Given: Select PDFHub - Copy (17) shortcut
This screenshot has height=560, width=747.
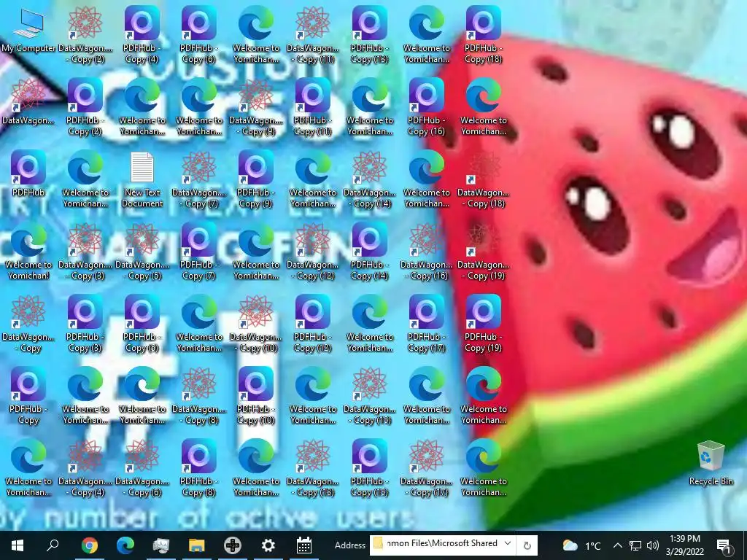Looking at the screenshot, I should (426, 324).
